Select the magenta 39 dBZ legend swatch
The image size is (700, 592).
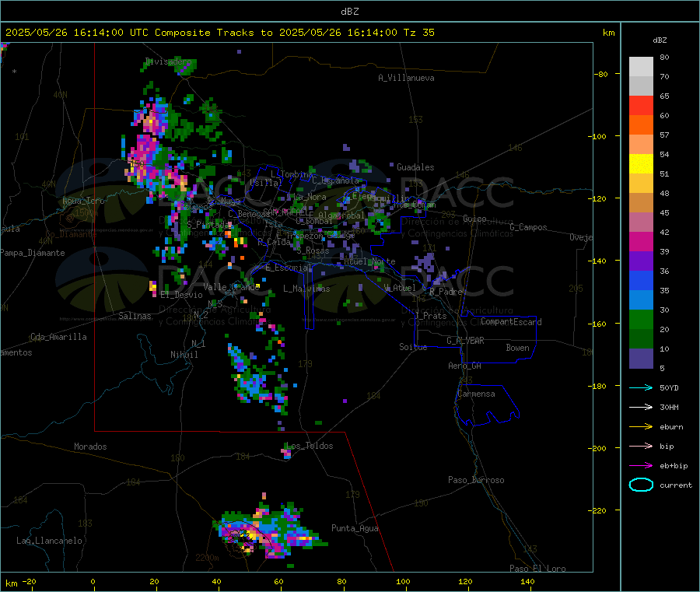641,241
